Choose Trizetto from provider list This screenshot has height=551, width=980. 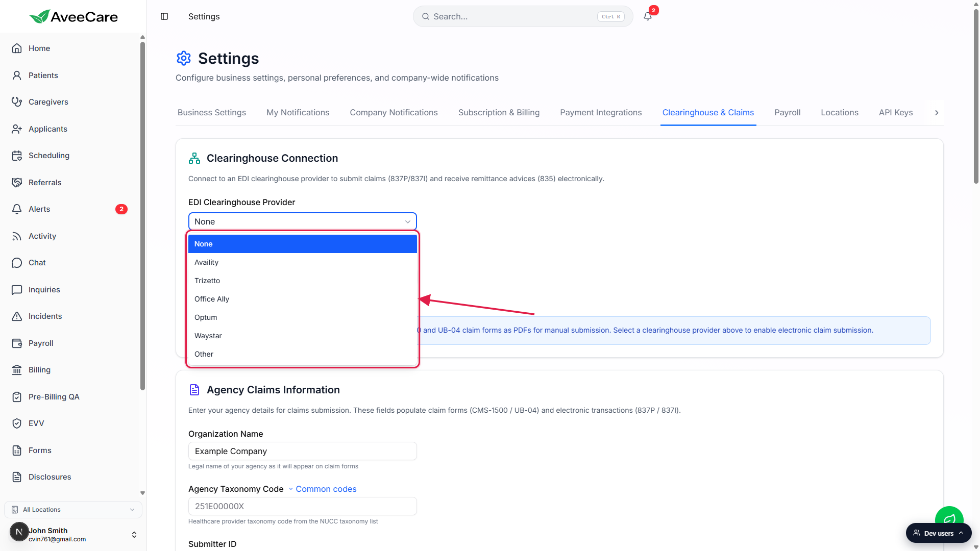tap(303, 281)
